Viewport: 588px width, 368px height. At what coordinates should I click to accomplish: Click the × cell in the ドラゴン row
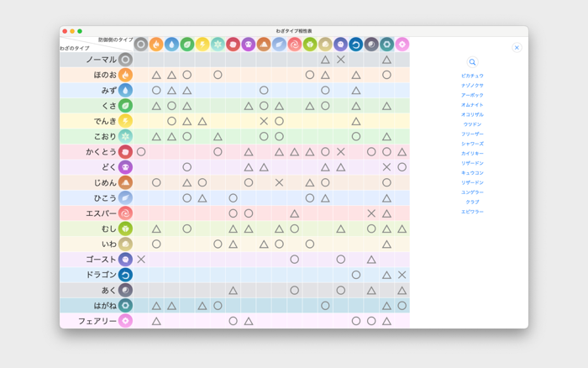[x=402, y=275]
